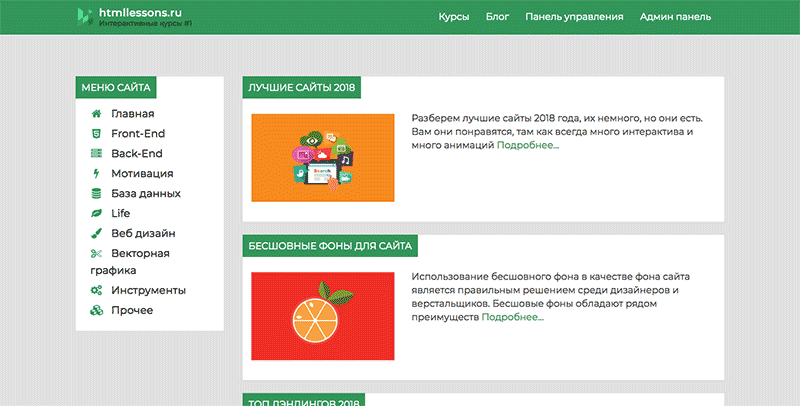Open Админ панель in the header
The height and width of the screenshot is (406, 800).
675,17
